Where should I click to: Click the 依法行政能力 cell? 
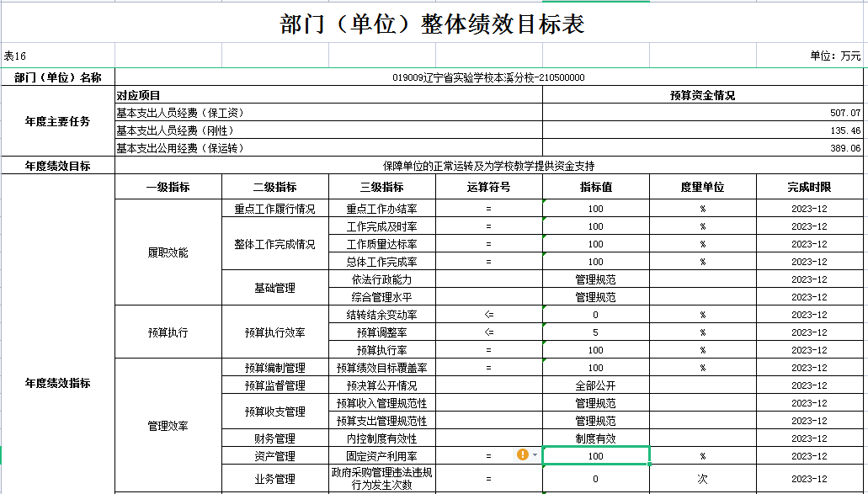click(x=382, y=279)
